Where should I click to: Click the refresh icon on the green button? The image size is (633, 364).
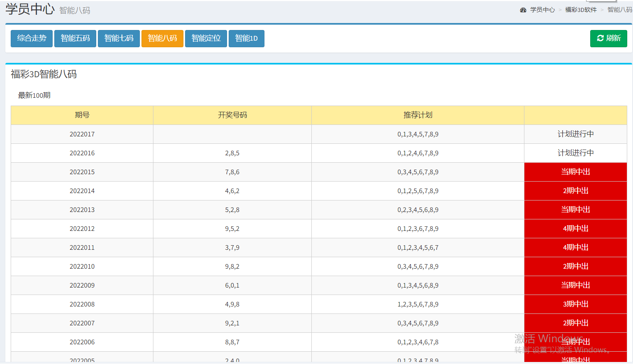(x=601, y=38)
